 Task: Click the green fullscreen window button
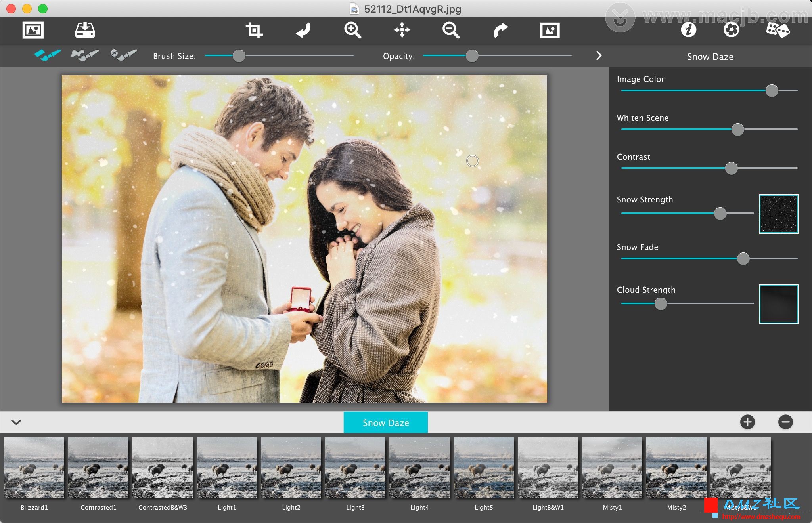tap(43, 9)
